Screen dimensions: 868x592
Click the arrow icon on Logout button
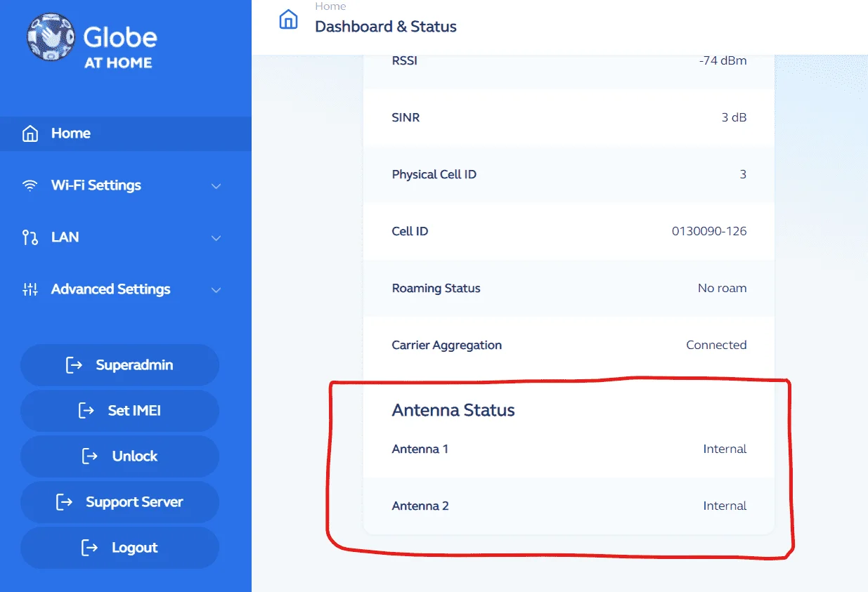(x=90, y=548)
